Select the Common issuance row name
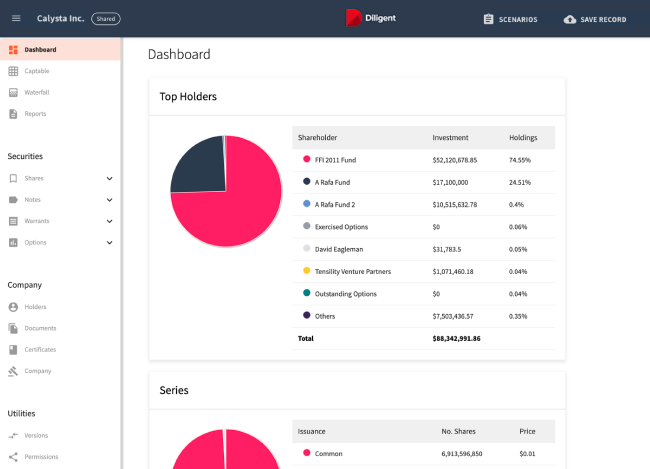The height and width of the screenshot is (469, 650). pyautogui.click(x=329, y=454)
